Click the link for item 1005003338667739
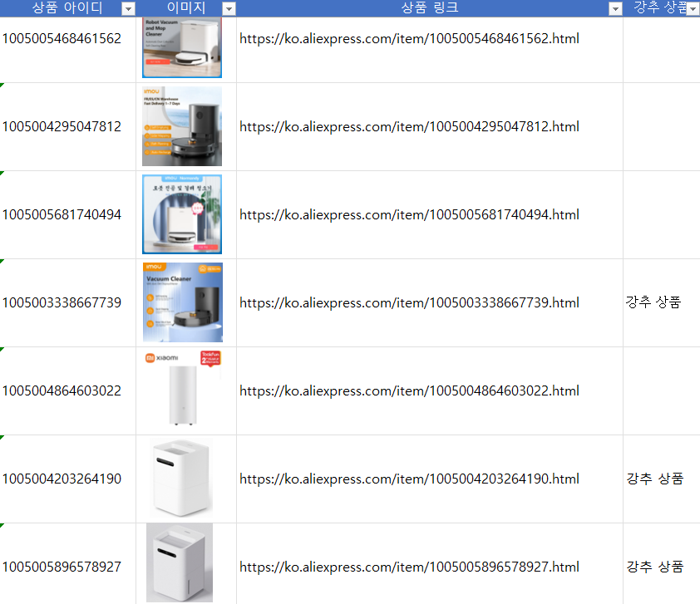Image resolution: width=700 pixels, height=604 pixels. pos(408,302)
